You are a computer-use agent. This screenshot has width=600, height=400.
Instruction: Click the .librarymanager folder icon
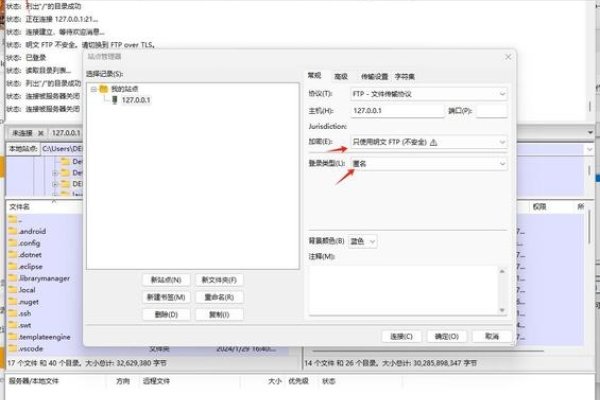(x=13, y=278)
